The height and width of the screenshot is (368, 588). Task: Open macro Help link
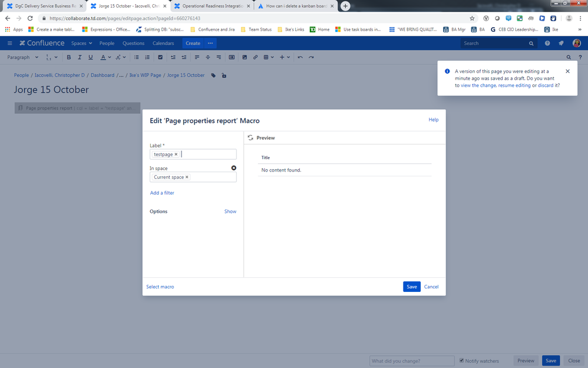[434, 119]
